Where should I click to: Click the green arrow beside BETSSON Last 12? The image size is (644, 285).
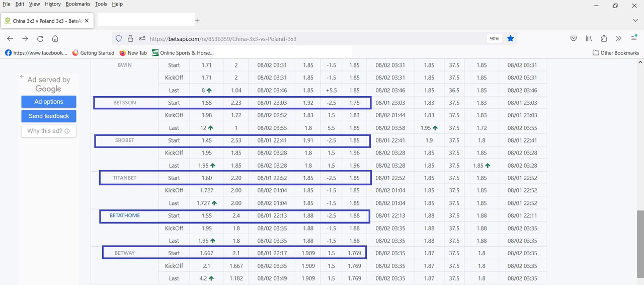pyautogui.click(x=211, y=128)
